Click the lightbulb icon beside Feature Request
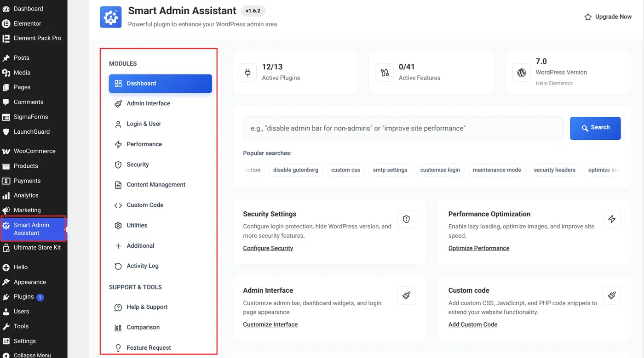This screenshot has width=644, height=358. click(x=118, y=348)
